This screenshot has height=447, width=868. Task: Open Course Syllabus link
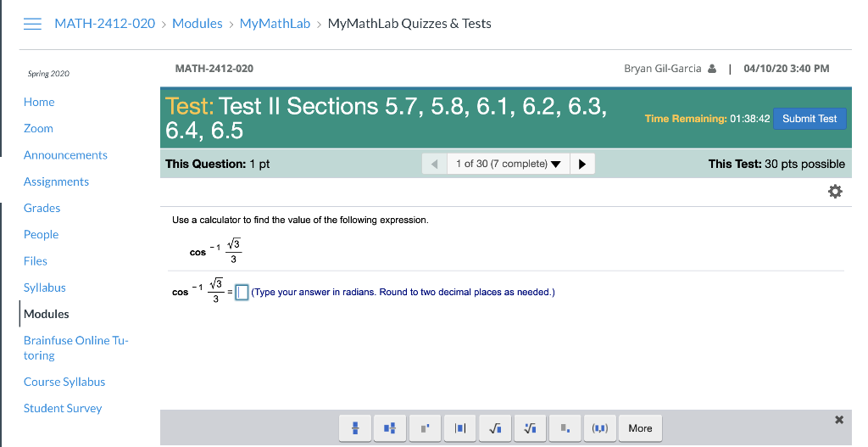point(64,383)
